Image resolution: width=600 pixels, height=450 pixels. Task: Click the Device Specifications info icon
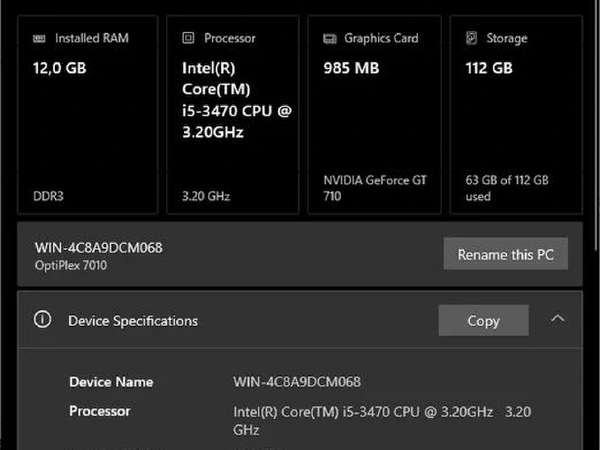(42, 320)
